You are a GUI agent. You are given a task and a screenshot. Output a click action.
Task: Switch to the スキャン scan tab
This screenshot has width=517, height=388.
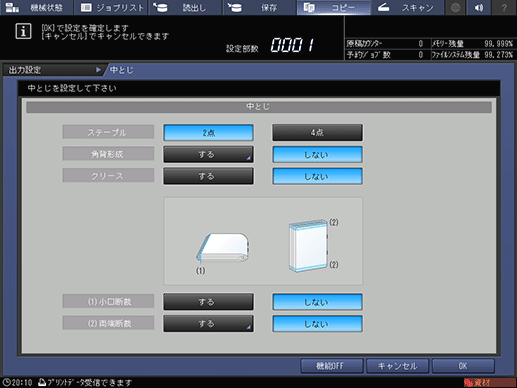tap(407, 7)
